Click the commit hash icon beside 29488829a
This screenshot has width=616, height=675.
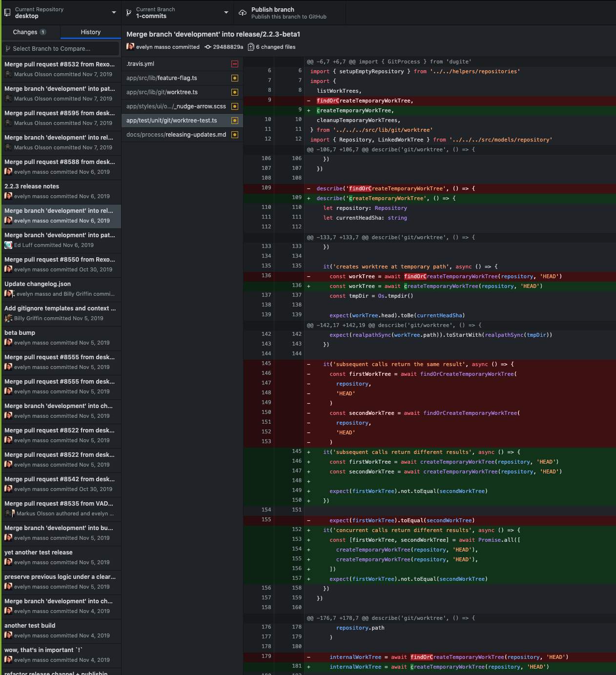(208, 47)
